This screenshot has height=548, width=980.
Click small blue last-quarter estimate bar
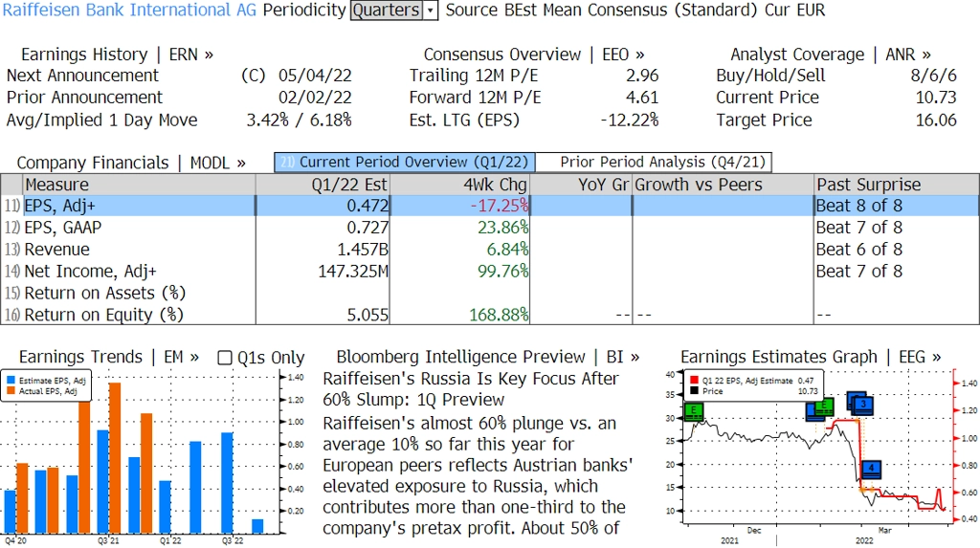(256, 525)
